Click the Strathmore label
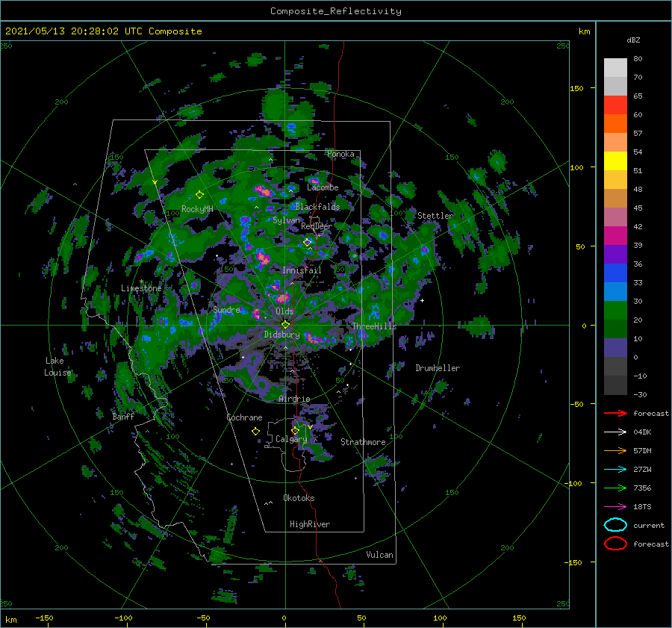This screenshot has width=672, height=628. pyautogui.click(x=363, y=442)
